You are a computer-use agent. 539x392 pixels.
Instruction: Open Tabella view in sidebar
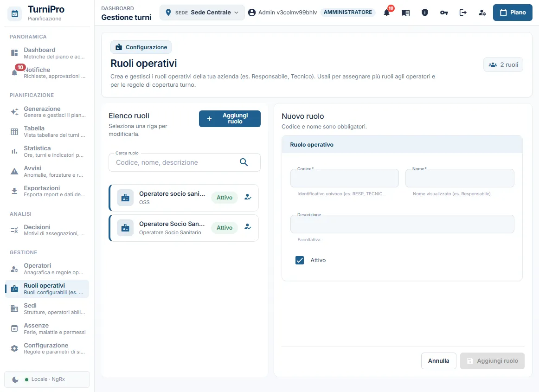tap(47, 131)
